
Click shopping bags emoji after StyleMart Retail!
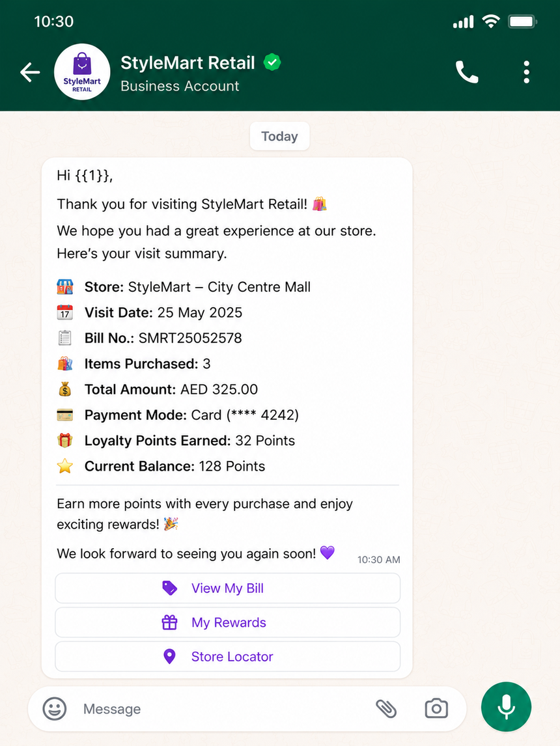pos(320,204)
